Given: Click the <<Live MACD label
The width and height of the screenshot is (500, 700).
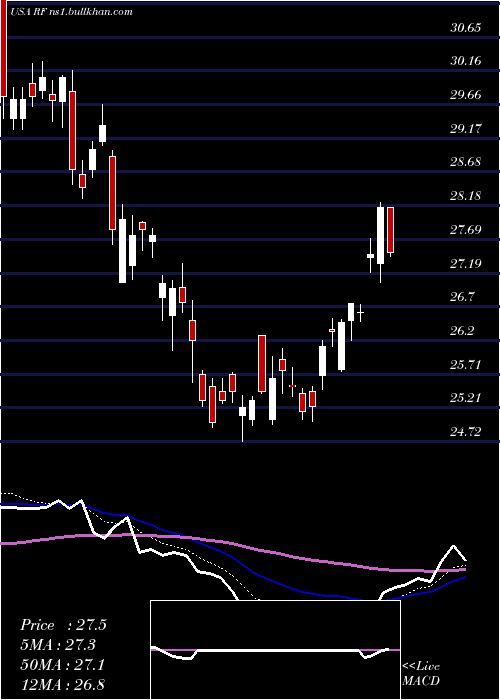Looking at the screenshot, I should pyautogui.click(x=421, y=673).
